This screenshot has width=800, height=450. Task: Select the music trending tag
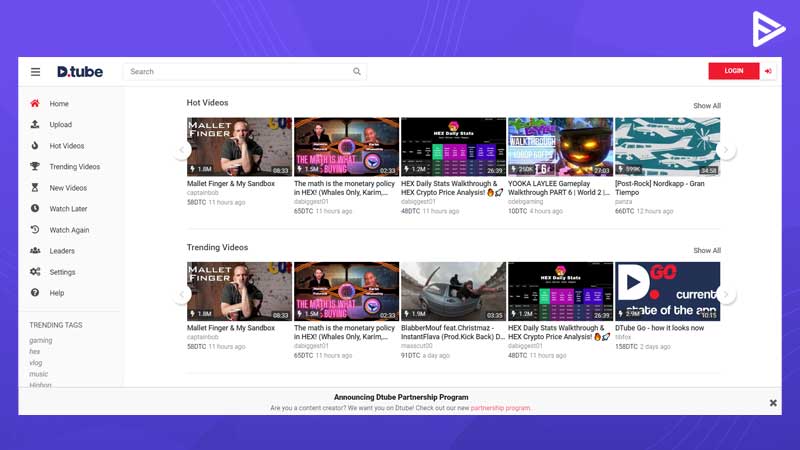pos(38,374)
